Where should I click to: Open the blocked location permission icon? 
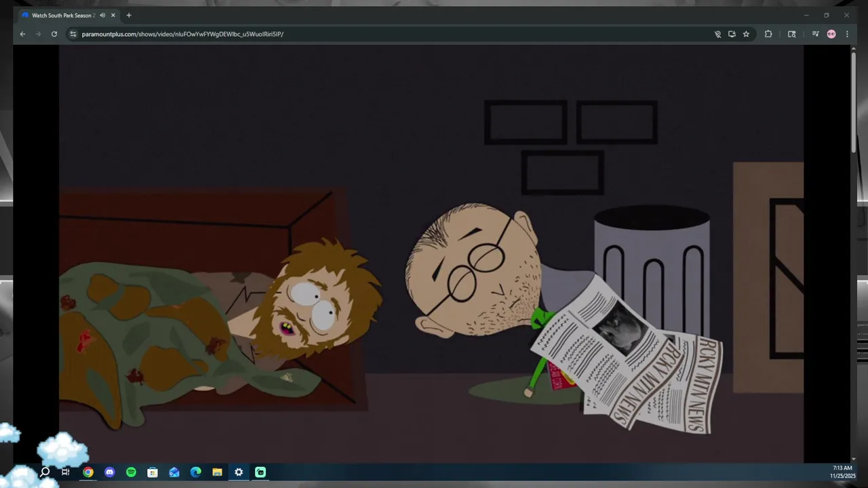tap(717, 34)
